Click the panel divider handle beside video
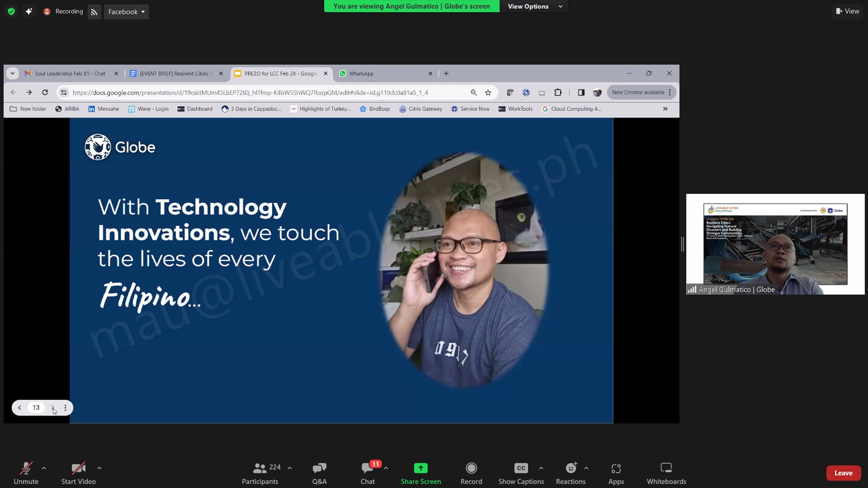 pyautogui.click(x=683, y=244)
